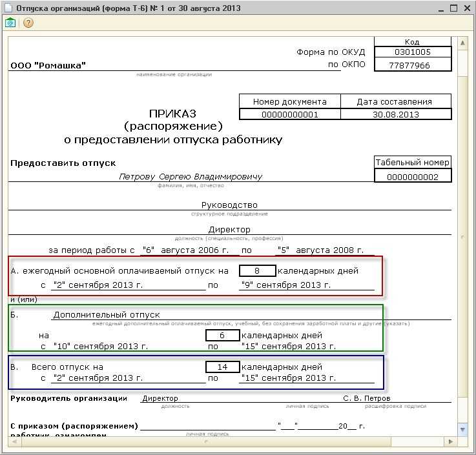Click the 'Табельный номер' header cell

[413, 162]
